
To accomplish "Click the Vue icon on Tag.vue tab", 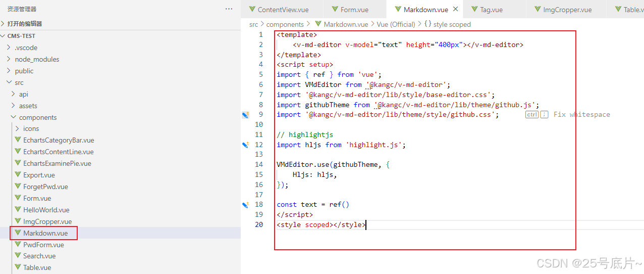I will pyautogui.click(x=474, y=10).
